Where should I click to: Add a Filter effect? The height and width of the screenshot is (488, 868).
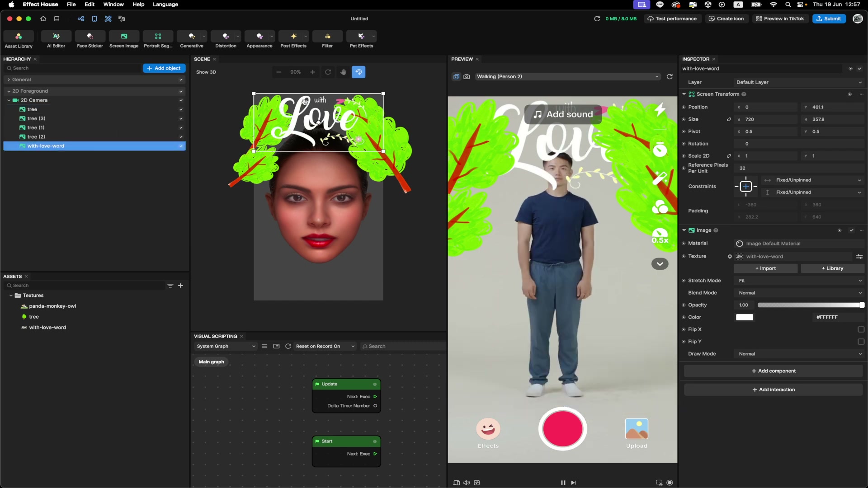click(327, 39)
